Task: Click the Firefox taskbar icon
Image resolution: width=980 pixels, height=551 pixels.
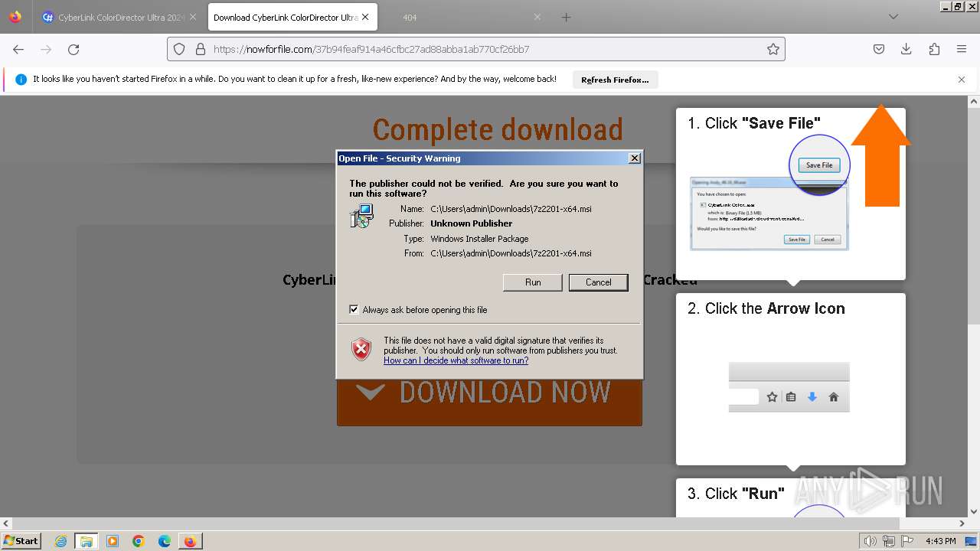Action: 190,541
